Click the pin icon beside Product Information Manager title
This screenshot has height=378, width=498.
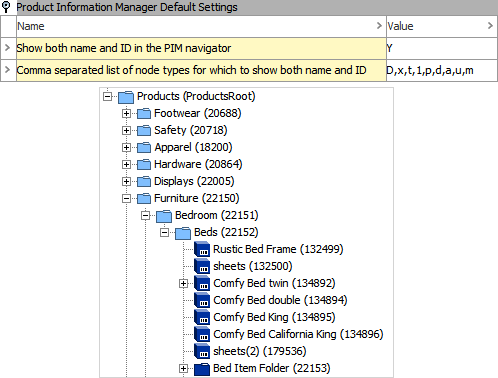click(x=7, y=7)
